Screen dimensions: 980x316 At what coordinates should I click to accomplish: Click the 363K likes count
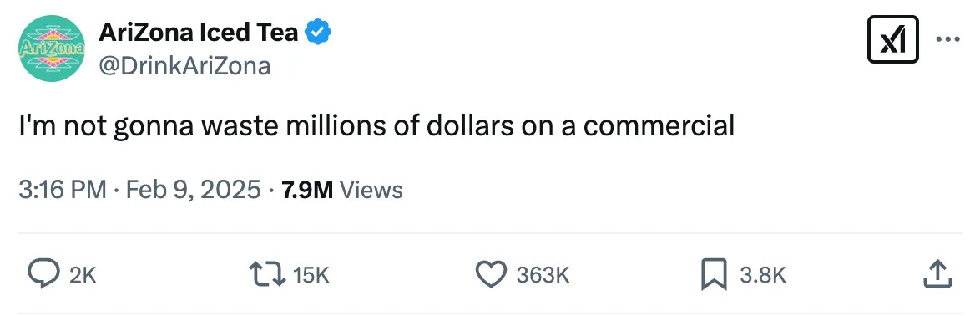click(543, 275)
